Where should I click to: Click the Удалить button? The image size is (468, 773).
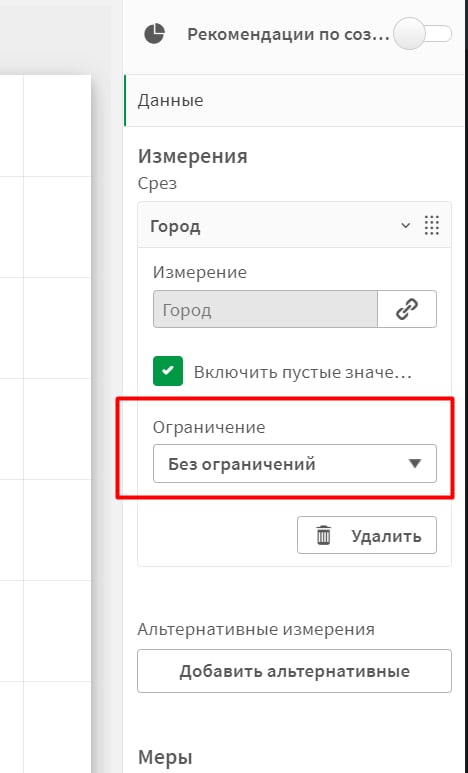click(x=366, y=535)
